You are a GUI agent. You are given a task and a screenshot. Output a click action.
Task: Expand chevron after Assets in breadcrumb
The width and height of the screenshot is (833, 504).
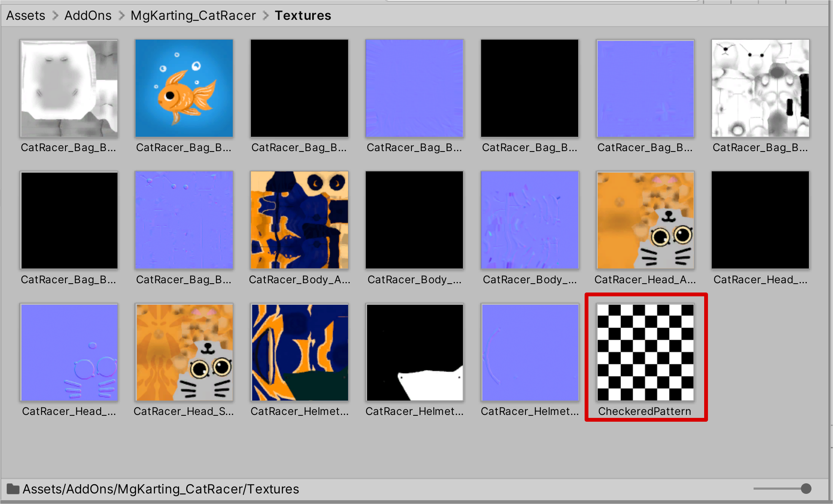tap(55, 16)
